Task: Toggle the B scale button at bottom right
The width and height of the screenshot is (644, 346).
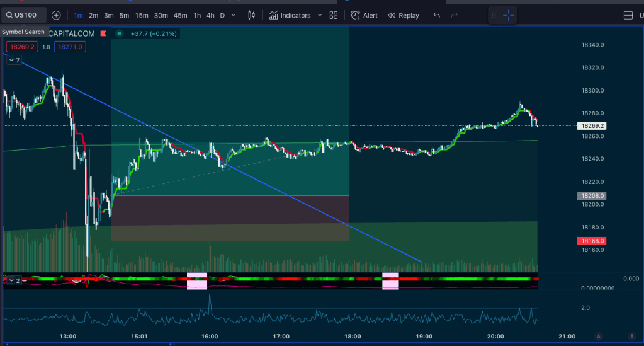Action: 631,337
